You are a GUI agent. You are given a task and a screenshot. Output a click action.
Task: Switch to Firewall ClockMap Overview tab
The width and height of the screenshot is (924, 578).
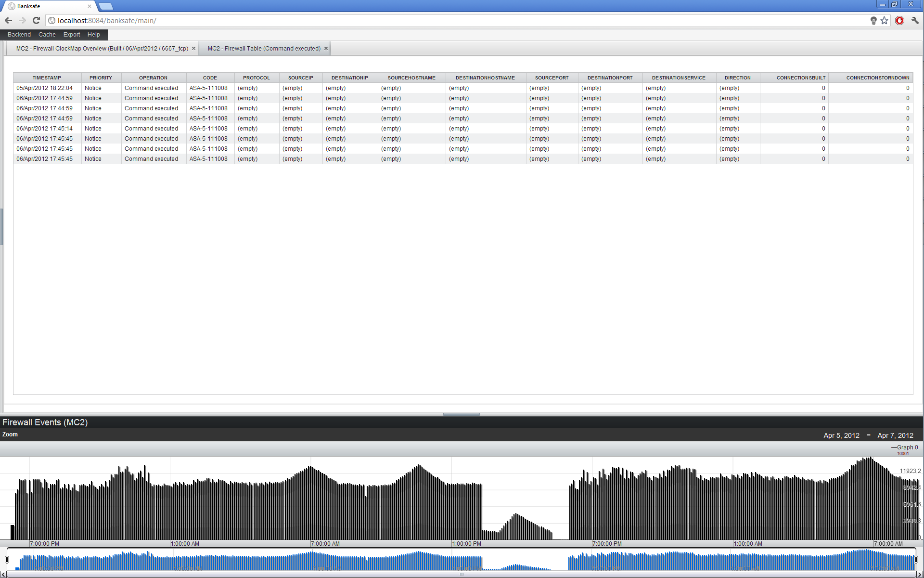(102, 49)
